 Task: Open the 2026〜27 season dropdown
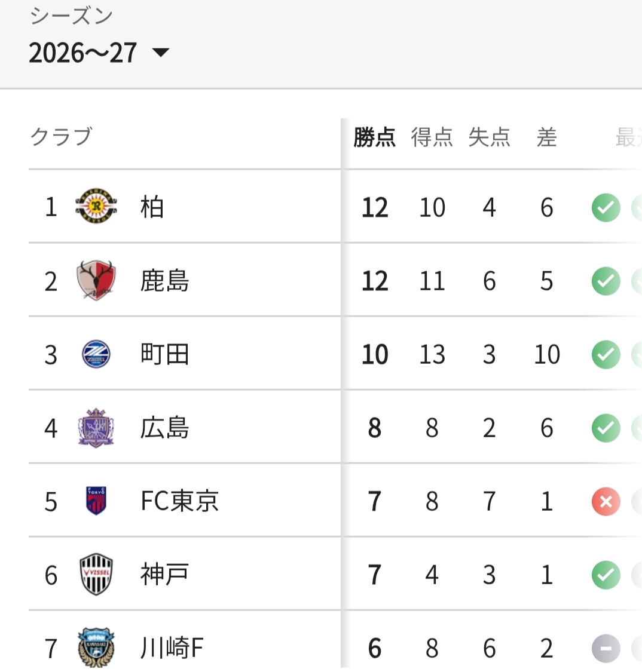[x=99, y=53]
